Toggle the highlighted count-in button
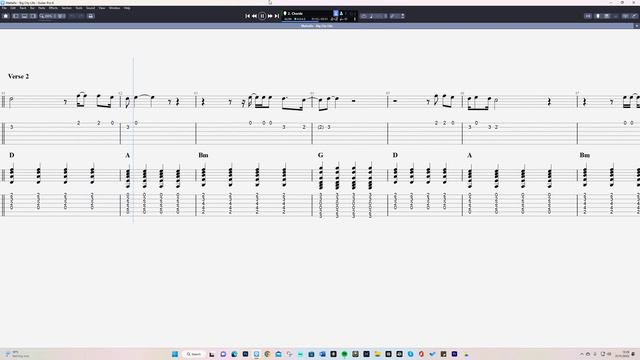640x360 pixels. (336, 13)
